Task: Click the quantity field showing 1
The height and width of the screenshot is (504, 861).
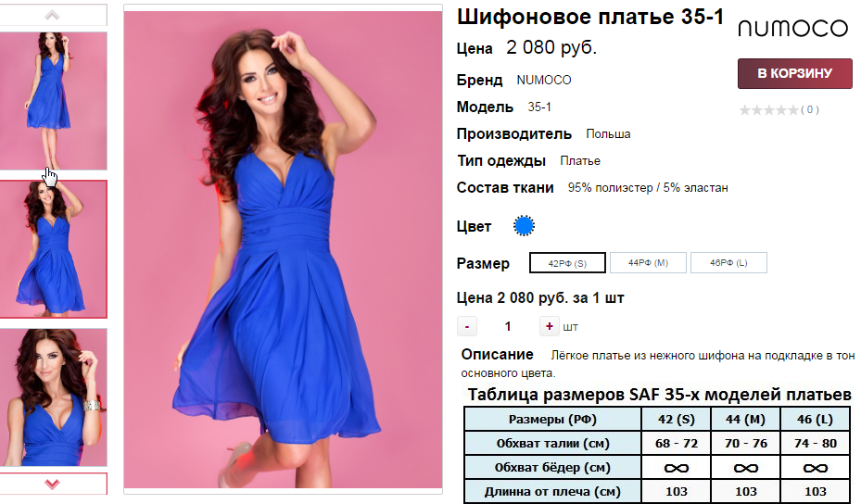Action: [x=508, y=327]
